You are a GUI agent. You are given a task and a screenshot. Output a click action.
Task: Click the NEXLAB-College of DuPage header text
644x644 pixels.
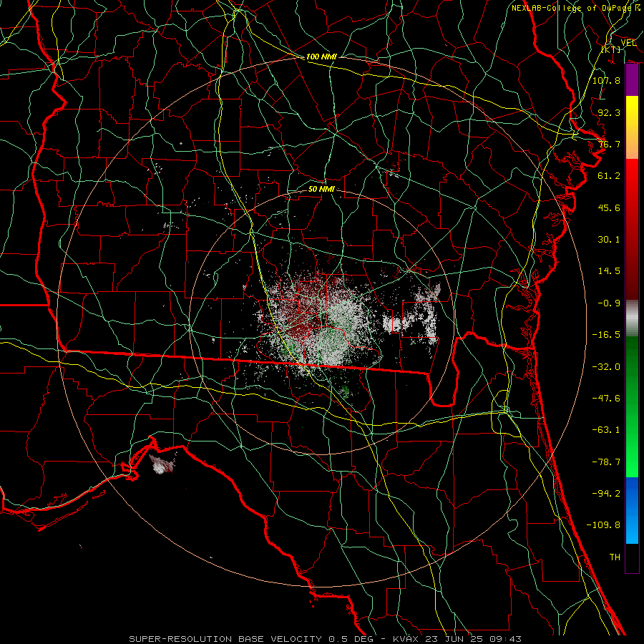coord(571,8)
